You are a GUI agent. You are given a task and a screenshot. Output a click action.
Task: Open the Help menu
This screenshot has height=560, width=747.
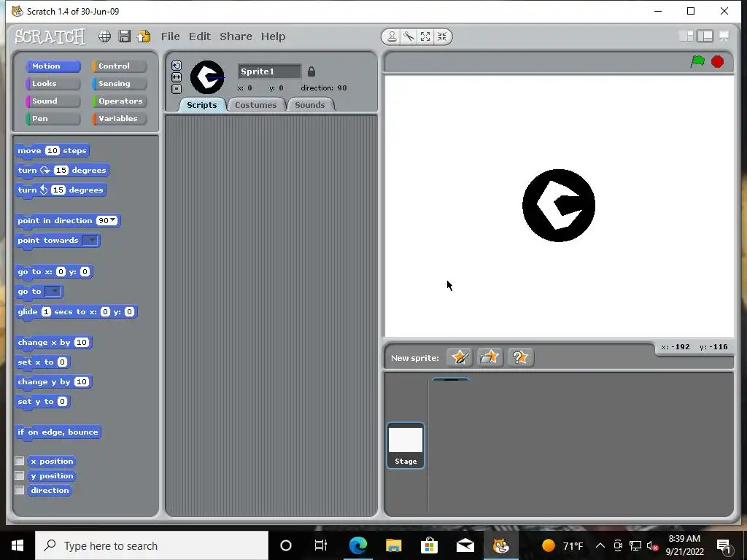(273, 36)
